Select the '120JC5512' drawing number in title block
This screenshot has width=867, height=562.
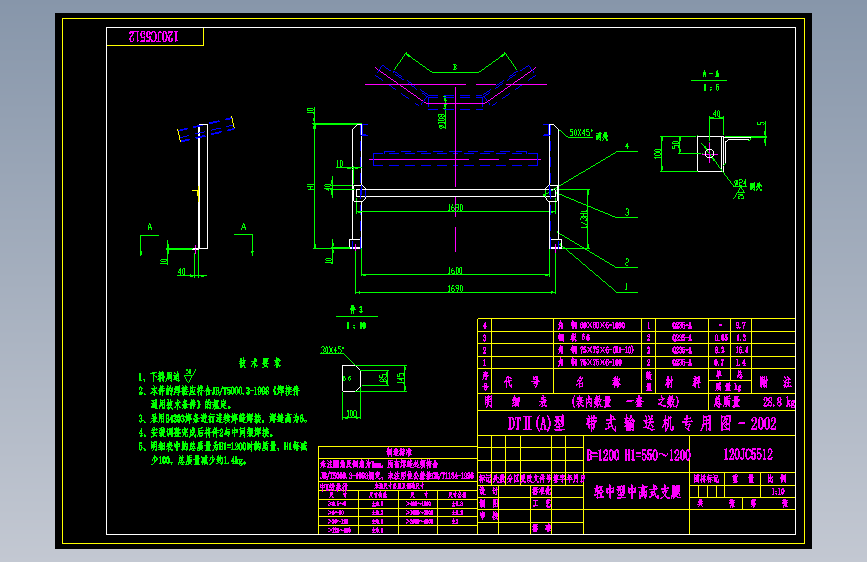pos(748,455)
